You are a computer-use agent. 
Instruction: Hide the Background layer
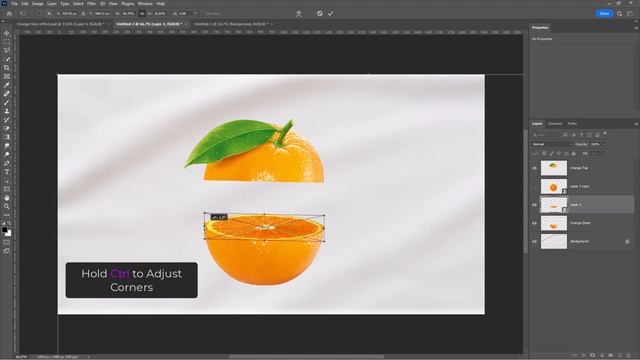click(x=534, y=242)
